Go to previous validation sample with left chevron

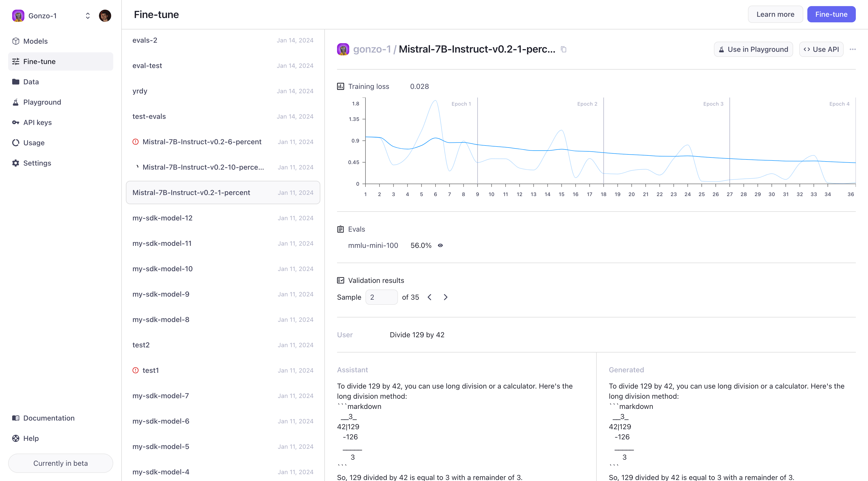point(430,297)
